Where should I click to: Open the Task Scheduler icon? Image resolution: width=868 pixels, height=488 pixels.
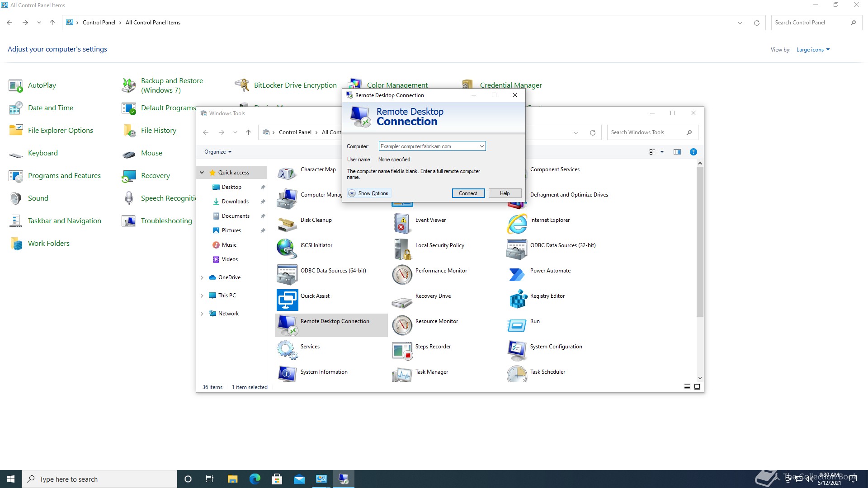pos(517,374)
